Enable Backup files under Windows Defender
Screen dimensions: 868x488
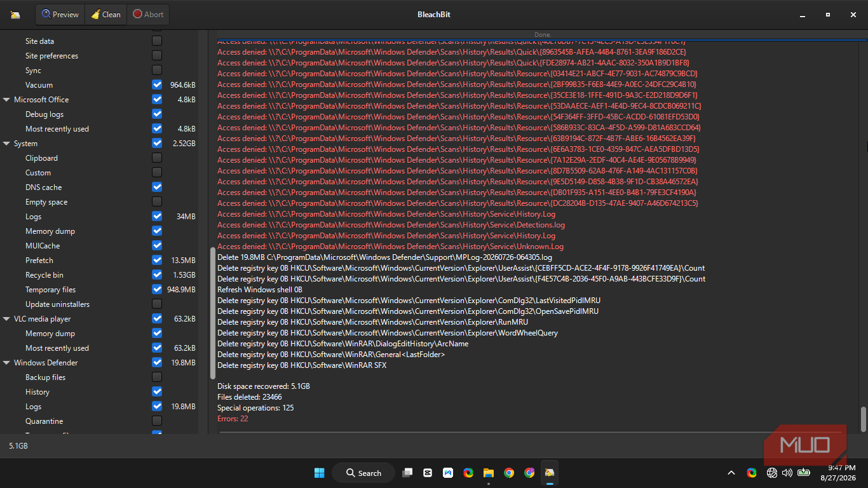(157, 377)
